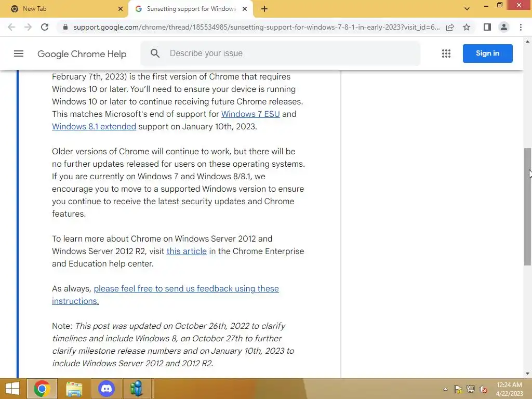The width and height of the screenshot is (532, 399).
Task: Go back to the previous page
Action: [x=11, y=27]
